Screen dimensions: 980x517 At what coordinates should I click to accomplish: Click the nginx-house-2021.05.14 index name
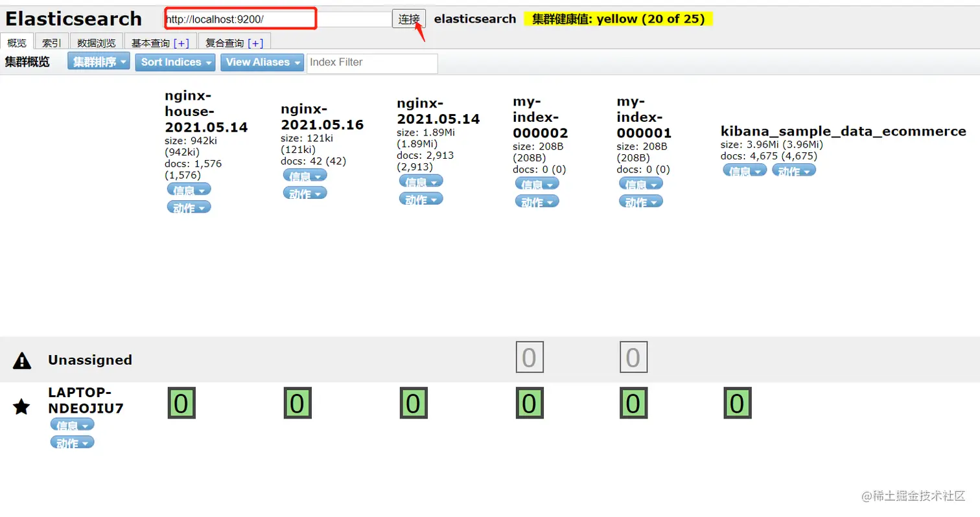click(x=206, y=111)
